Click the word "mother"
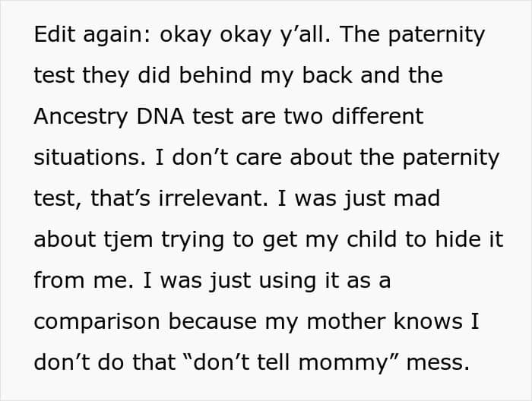Screen dimensions: 532x401 pyautogui.click(x=339, y=320)
